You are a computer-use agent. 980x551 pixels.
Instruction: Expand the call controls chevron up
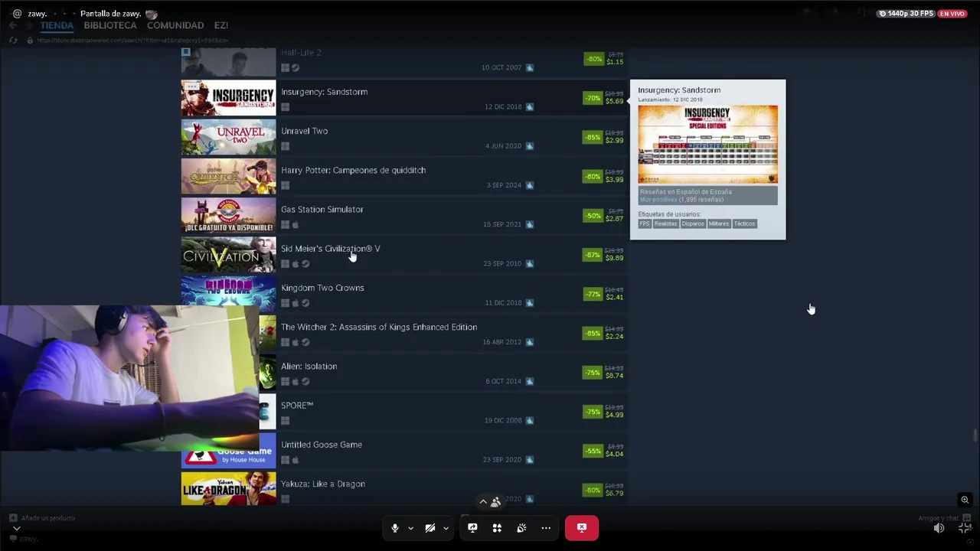pos(483,502)
